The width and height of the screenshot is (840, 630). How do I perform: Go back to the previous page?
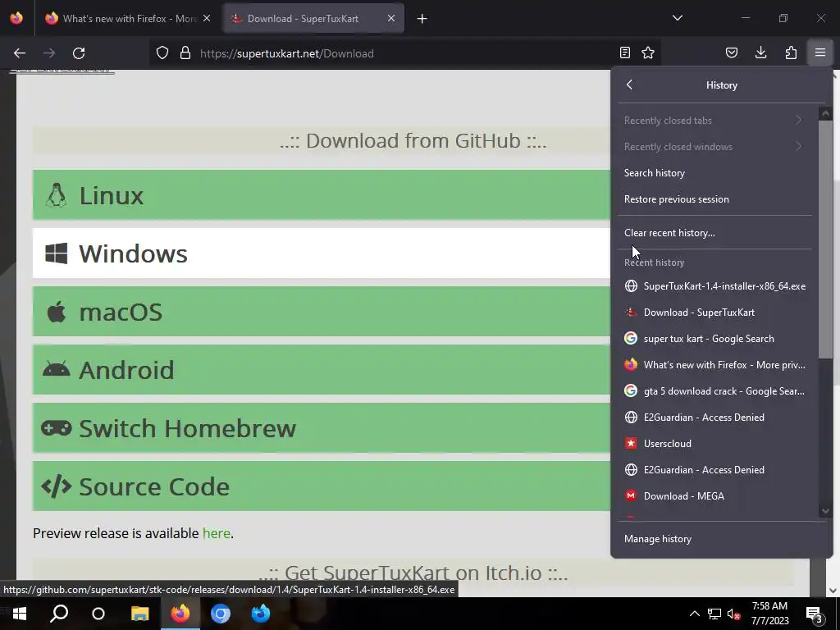20,53
